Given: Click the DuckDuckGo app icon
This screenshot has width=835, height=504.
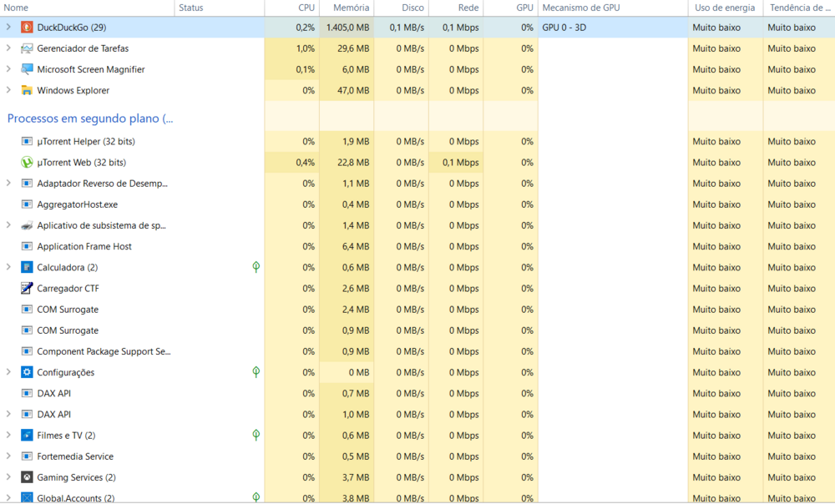Looking at the screenshot, I should pyautogui.click(x=27, y=28).
